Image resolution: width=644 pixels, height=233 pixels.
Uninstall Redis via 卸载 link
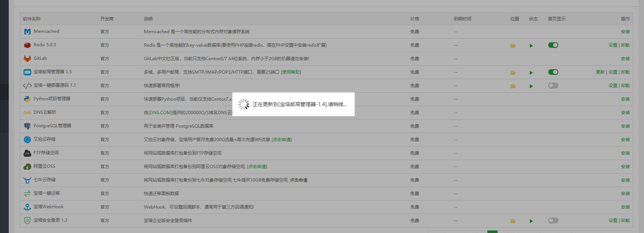(625, 45)
